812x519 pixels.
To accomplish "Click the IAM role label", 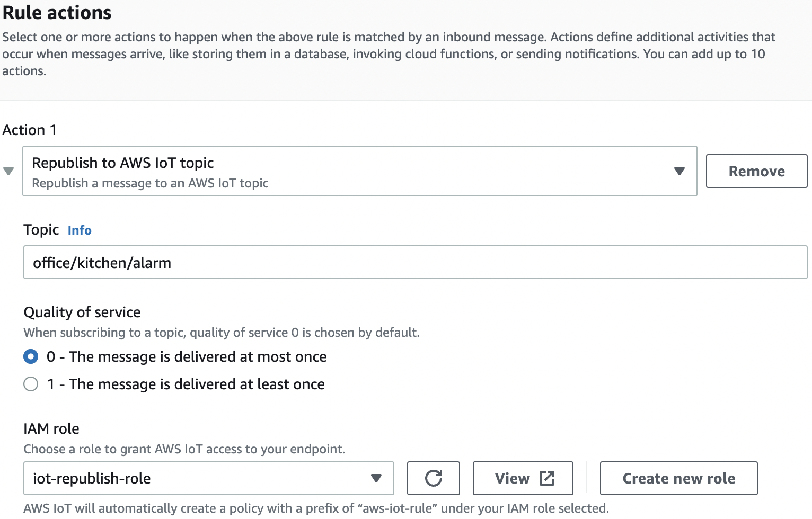I will 51,428.
